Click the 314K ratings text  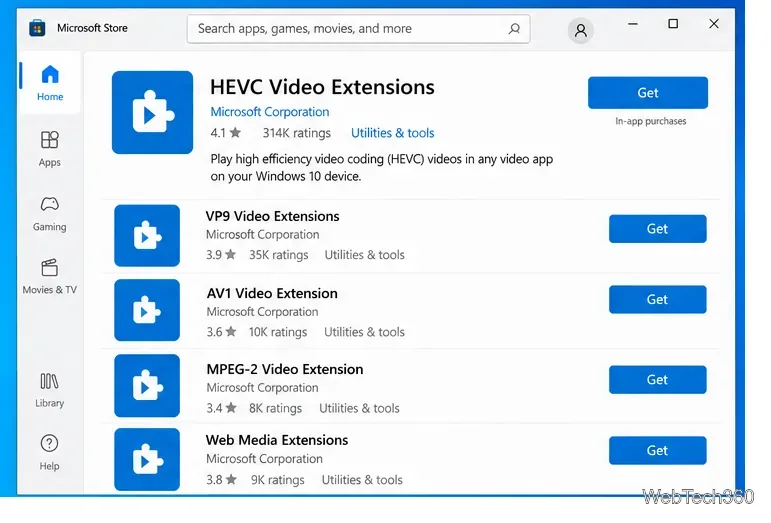click(x=297, y=133)
